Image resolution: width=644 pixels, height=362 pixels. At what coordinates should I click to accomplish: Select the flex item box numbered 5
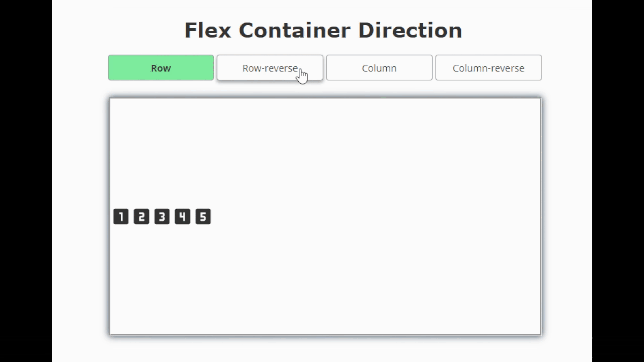[203, 217]
